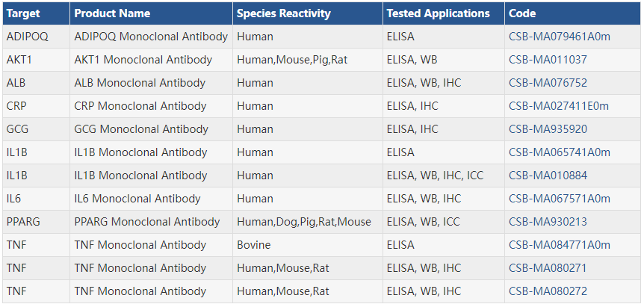The height and width of the screenshot is (307, 644).
Task: Click the CSB-MA080271 link
Action: pos(548,268)
